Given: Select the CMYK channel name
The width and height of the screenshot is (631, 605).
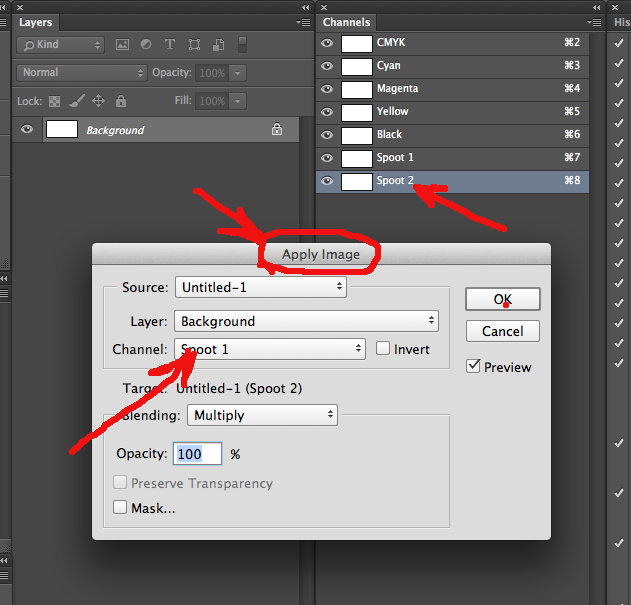Looking at the screenshot, I should click(x=391, y=42).
